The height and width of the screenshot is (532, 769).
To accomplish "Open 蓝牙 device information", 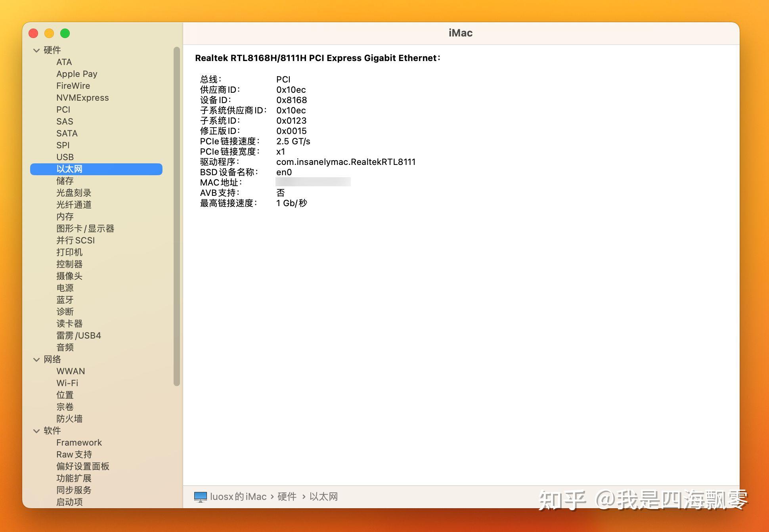I will [x=65, y=300].
